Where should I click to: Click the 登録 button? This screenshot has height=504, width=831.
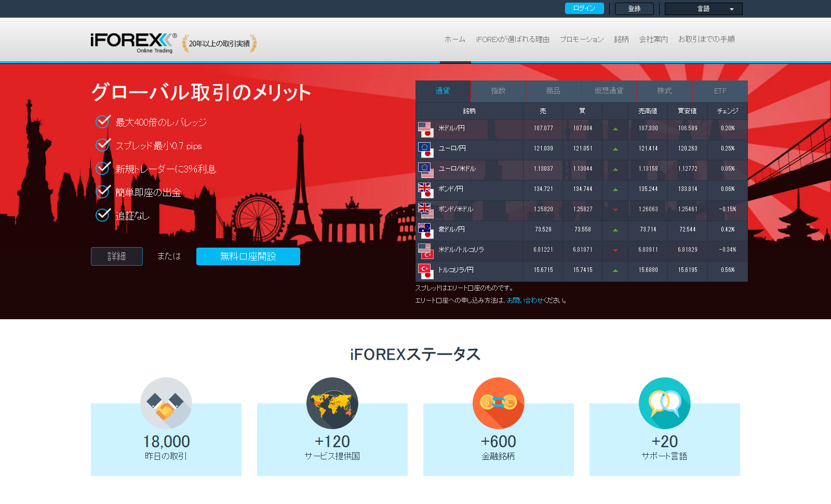coord(634,9)
